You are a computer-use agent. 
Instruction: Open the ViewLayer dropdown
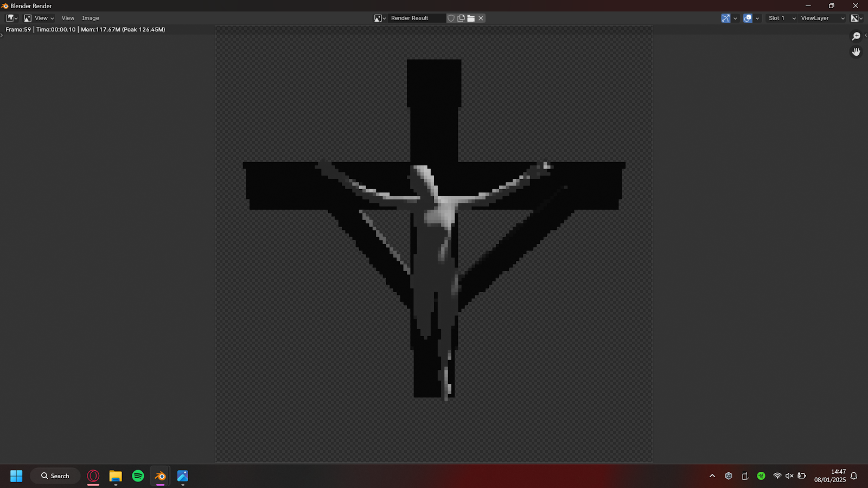(x=822, y=18)
